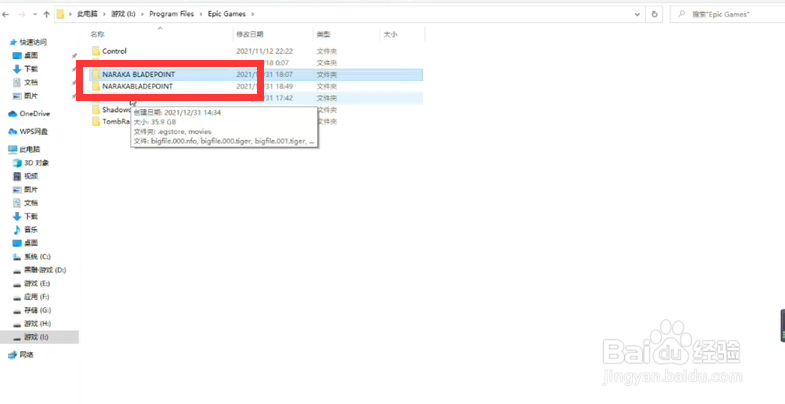The width and height of the screenshot is (785, 404).
Task: Open the address bar history dropdown
Action: click(x=637, y=15)
